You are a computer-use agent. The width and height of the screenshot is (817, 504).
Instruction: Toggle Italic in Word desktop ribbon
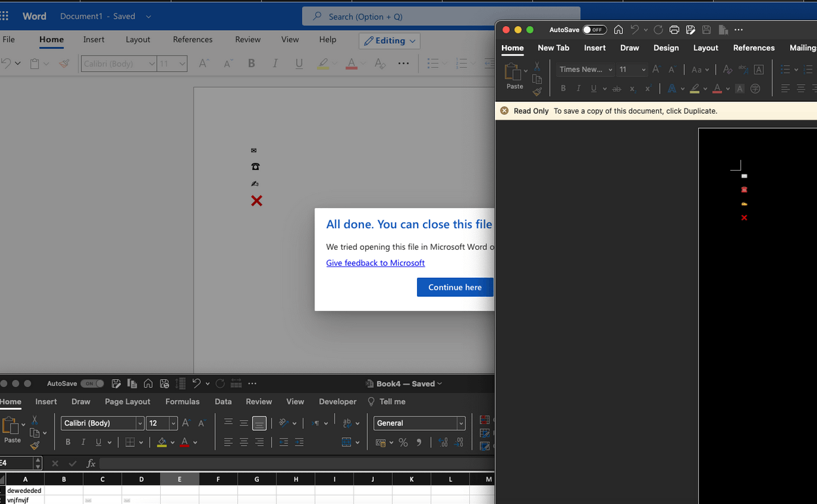pyautogui.click(x=578, y=88)
